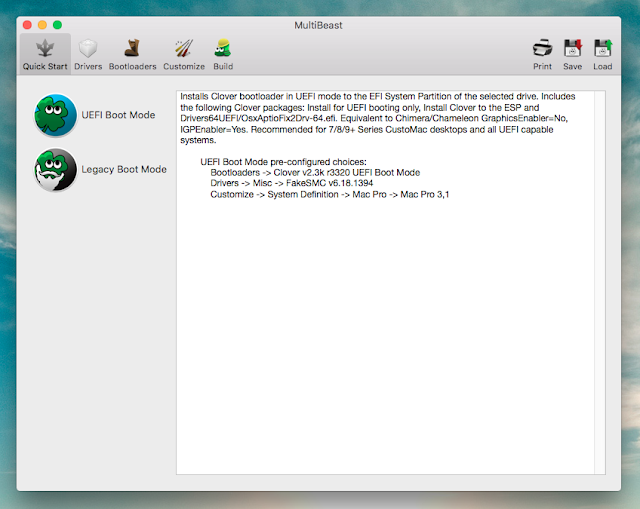Minimize the window with the yellow button
Viewport: 640px width, 509px height.
42,25
